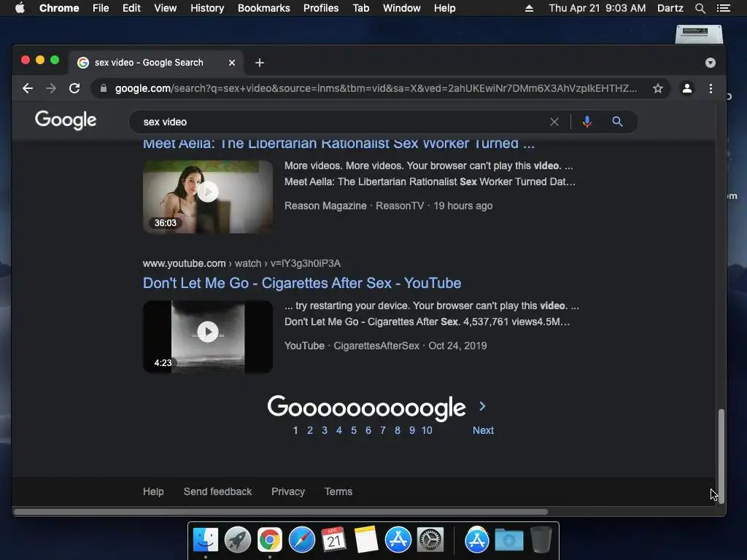Click the chevron next to Goooooooooogle
This screenshot has height=560, width=747.
coord(482,406)
